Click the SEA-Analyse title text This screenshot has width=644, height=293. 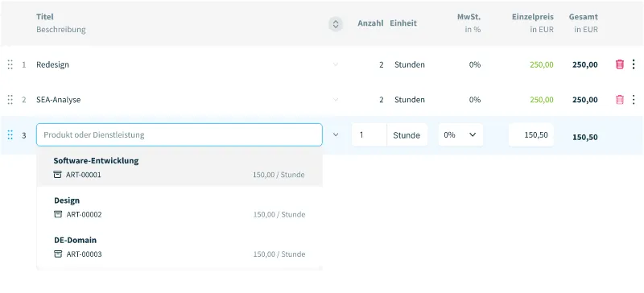(58, 100)
